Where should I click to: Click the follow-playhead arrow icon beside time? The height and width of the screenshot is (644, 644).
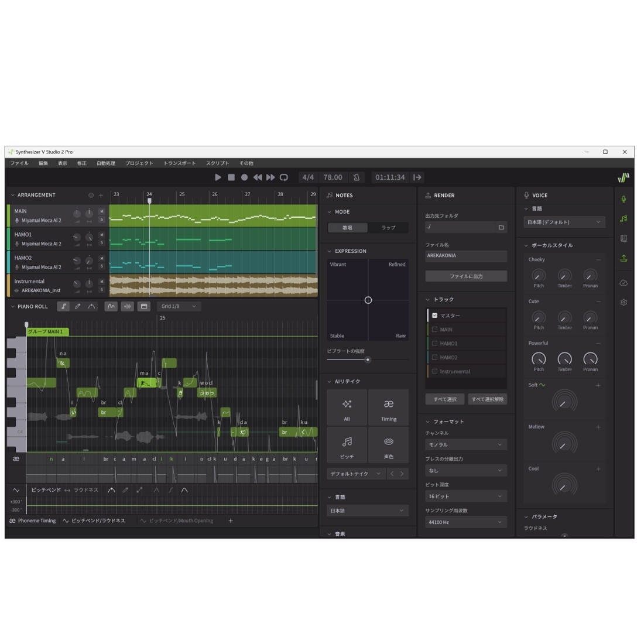pos(417,177)
